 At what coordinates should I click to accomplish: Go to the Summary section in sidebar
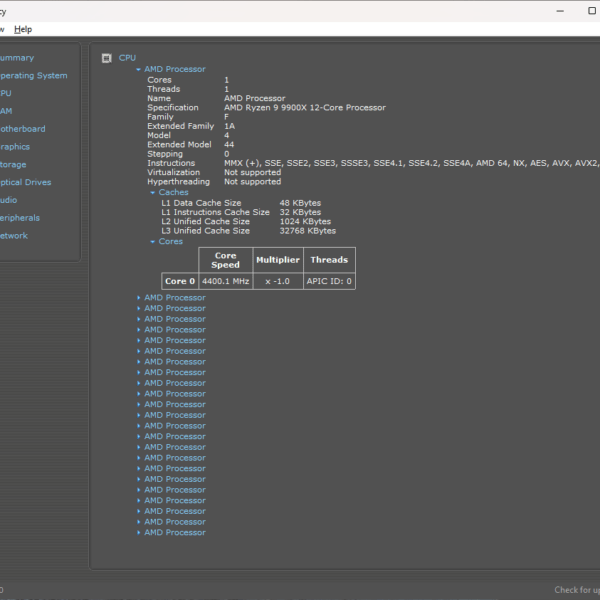pyautogui.click(x=17, y=58)
